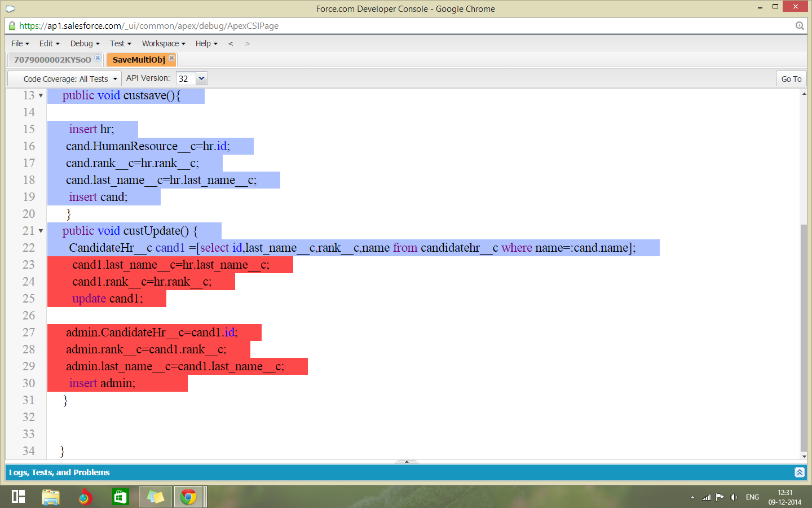Open the API Version dropdown
812x508 pixels.
pyautogui.click(x=201, y=78)
